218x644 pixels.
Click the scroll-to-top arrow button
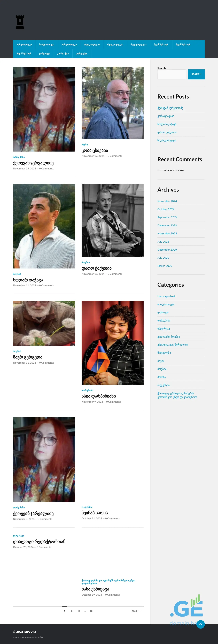200,624
